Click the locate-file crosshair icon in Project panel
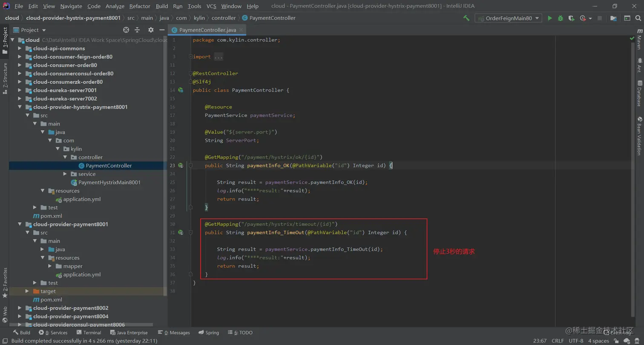Screen dimensions: 644x345 coord(126,30)
